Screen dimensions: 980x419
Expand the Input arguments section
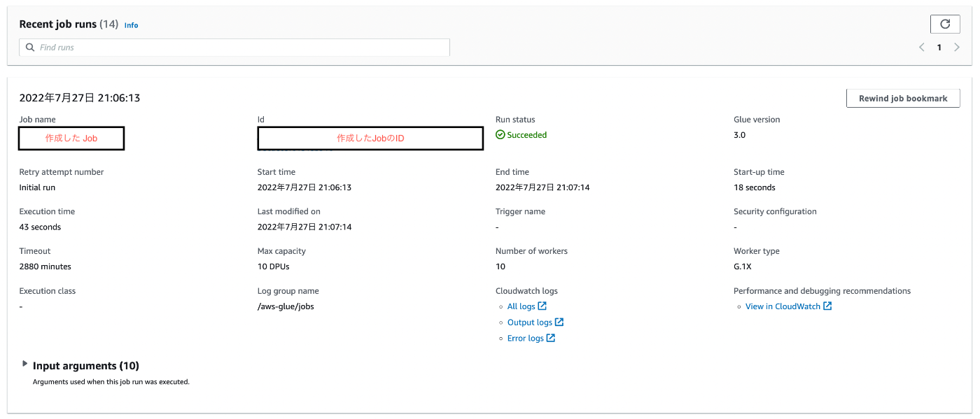[x=25, y=364]
